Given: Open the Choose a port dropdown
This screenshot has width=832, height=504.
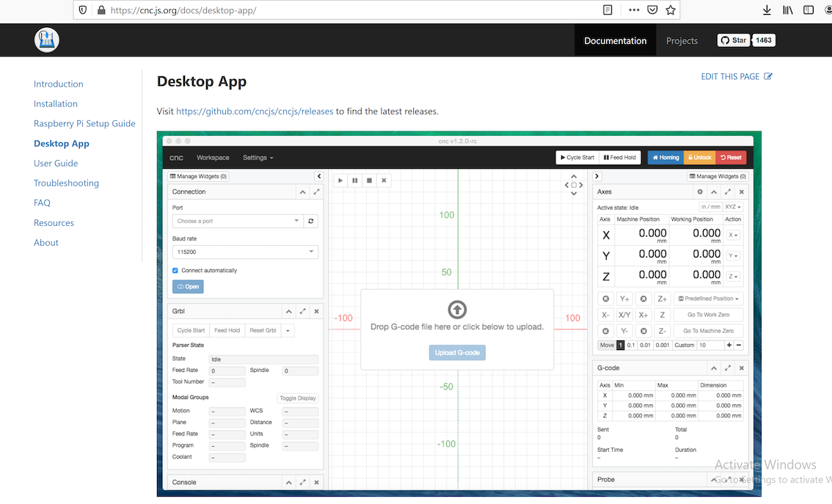Looking at the screenshot, I should tap(238, 222).
